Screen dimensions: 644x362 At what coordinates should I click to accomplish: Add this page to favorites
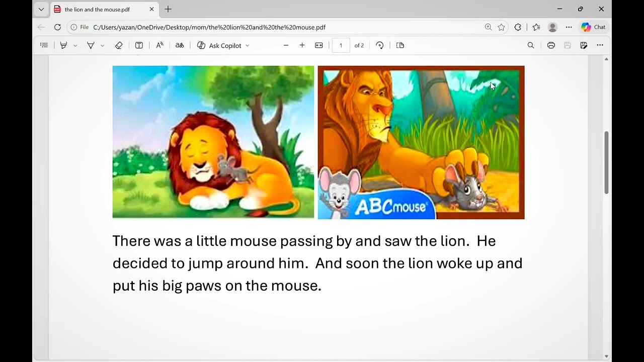pyautogui.click(x=501, y=27)
